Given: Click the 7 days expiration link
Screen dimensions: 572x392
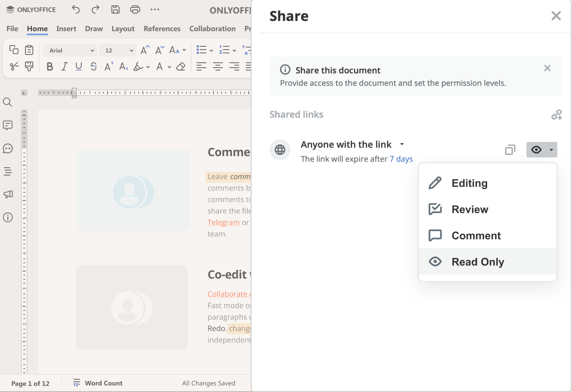Looking at the screenshot, I should coord(401,159).
